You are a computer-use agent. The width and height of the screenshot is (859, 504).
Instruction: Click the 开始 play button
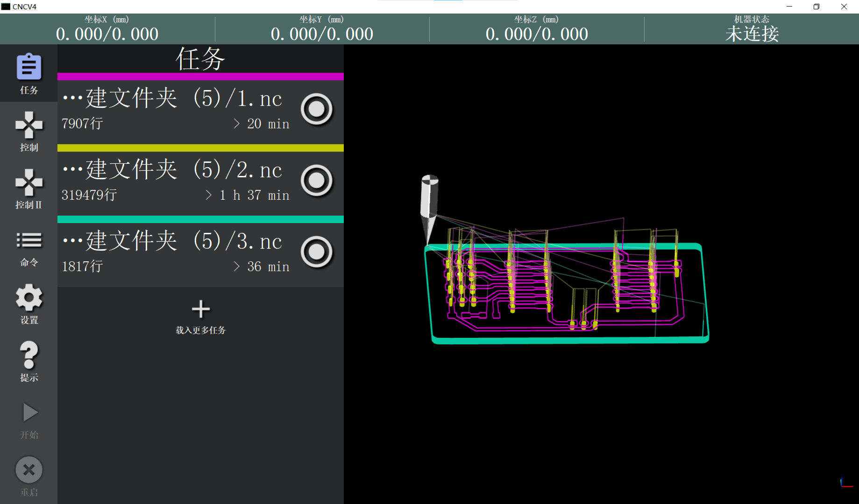tap(30, 413)
